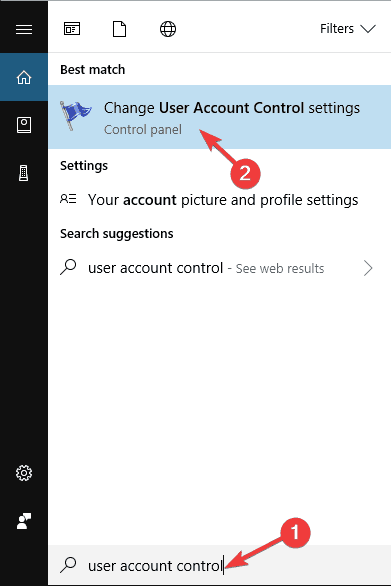The width and height of the screenshot is (391, 586).
Task: Click See web results text
Action: click(x=280, y=269)
